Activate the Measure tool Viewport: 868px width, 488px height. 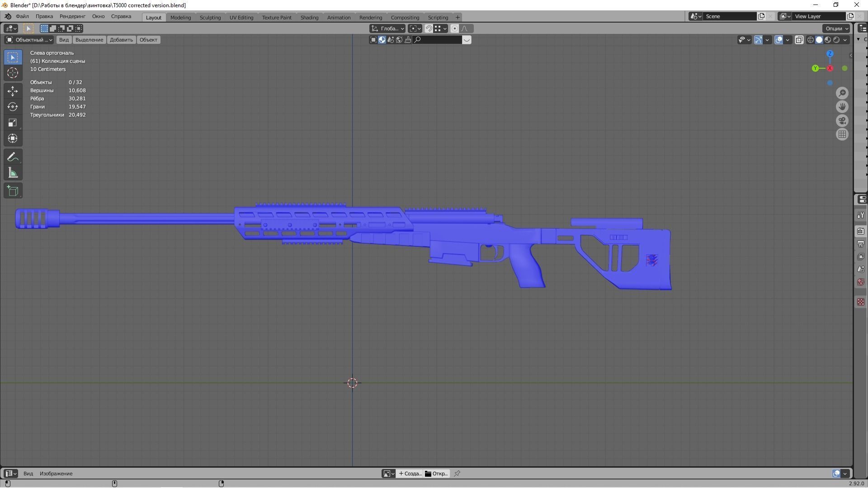(x=12, y=172)
